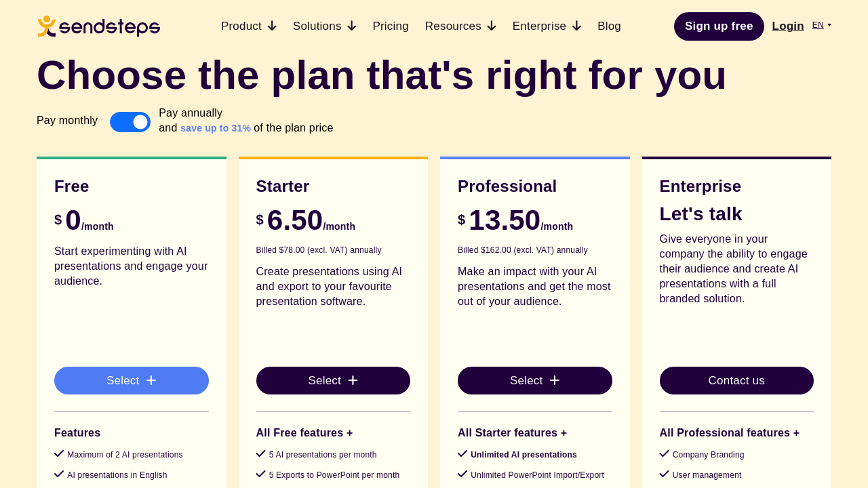Click checkmark beside 5 AI presentations per month

point(261,454)
